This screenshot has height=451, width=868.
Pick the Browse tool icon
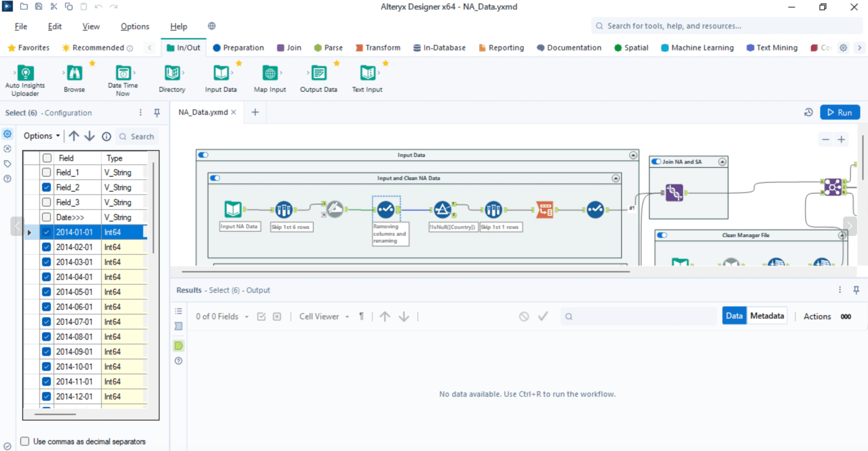point(74,73)
